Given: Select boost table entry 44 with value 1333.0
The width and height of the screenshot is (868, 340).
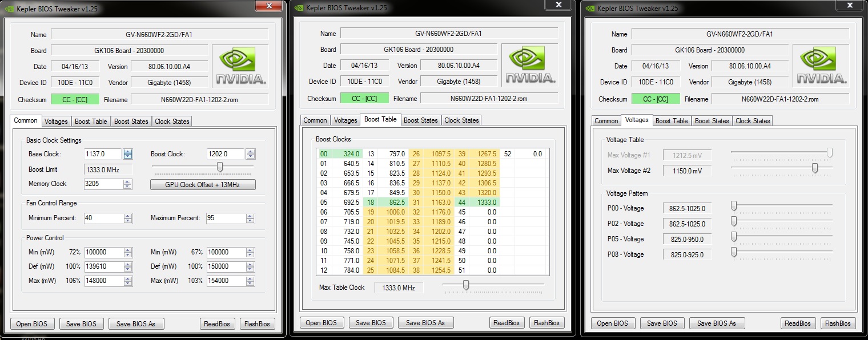Looking at the screenshot, I should point(484,202).
